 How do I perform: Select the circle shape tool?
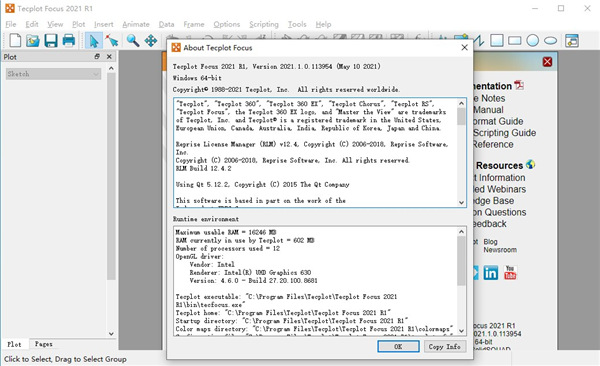click(533, 40)
